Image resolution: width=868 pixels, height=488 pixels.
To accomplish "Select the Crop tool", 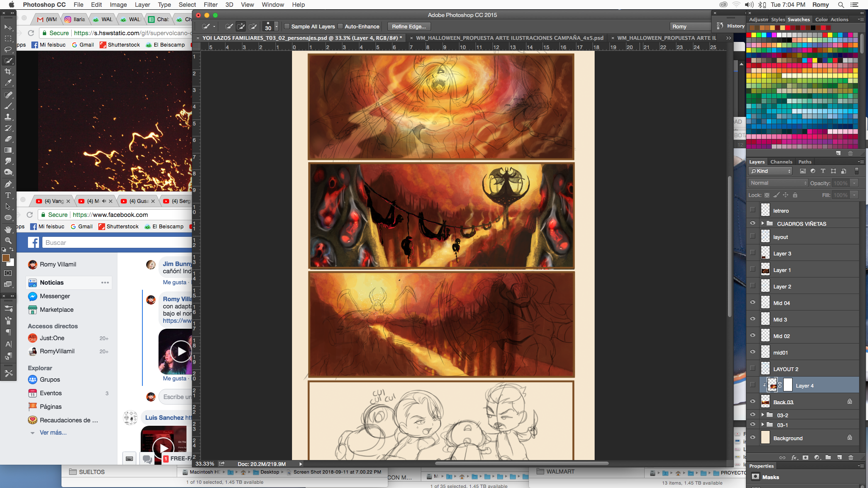I will click(8, 72).
